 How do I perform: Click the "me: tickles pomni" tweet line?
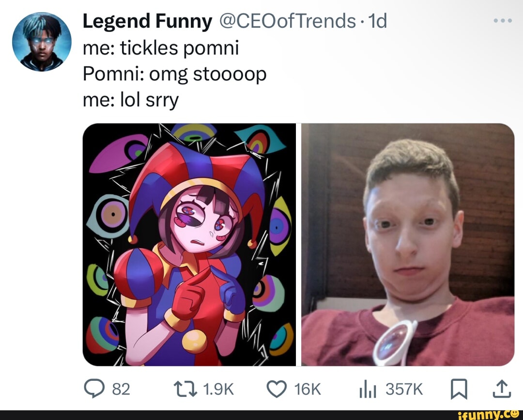(x=160, y=48)
